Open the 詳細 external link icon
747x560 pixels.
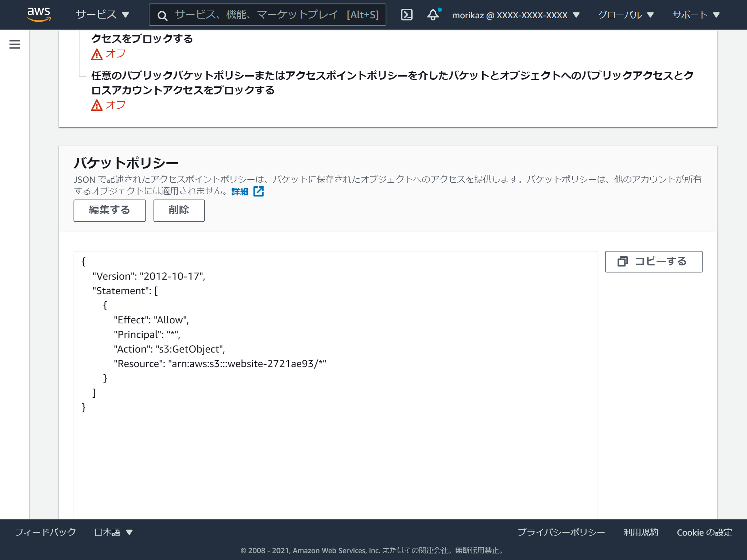(x=259, y=191)
